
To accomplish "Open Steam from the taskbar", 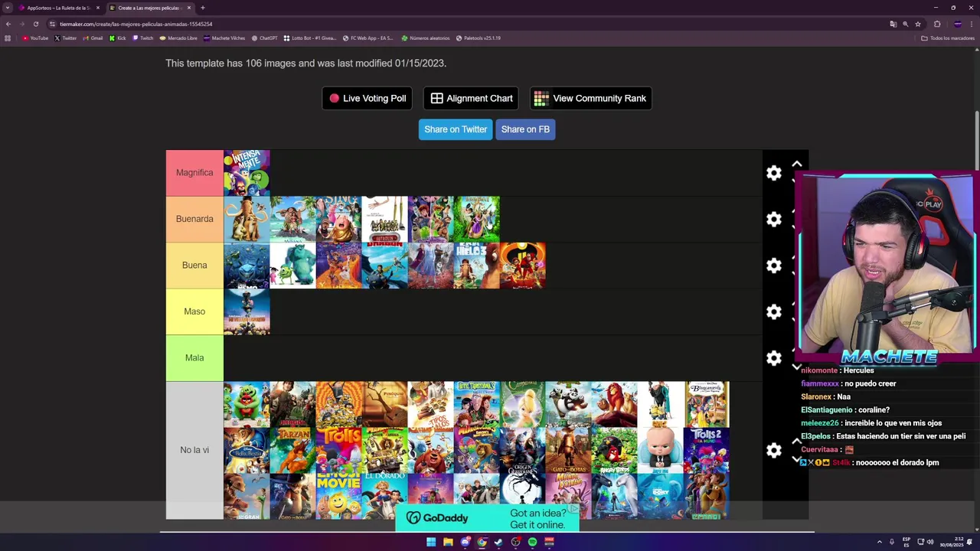I will 498,542.
